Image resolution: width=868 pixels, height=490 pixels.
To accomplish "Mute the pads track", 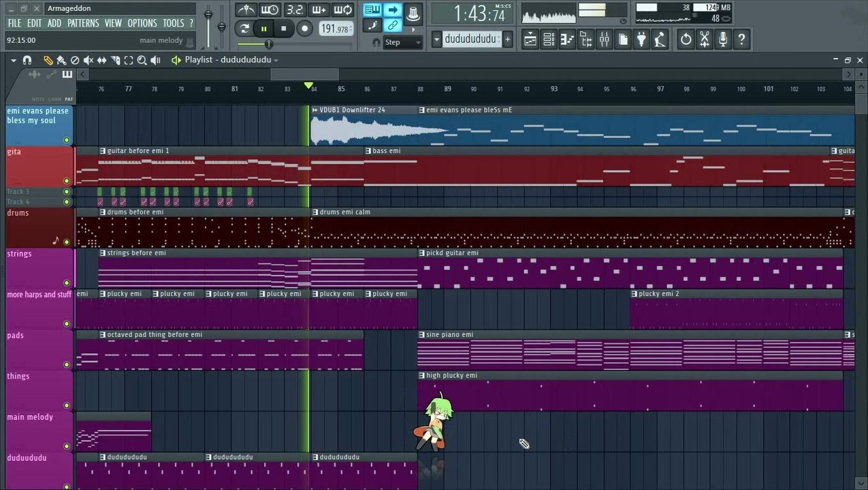I will click(67, 364).
